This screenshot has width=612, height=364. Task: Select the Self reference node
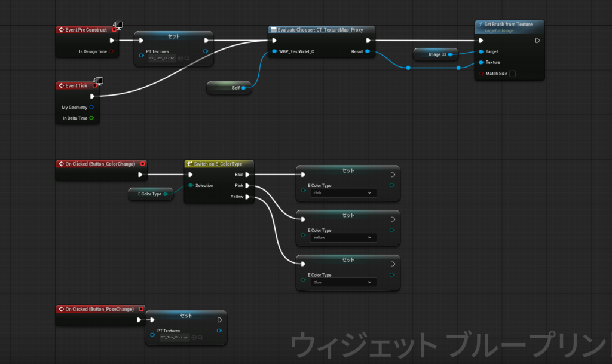[x=229, y=88]
